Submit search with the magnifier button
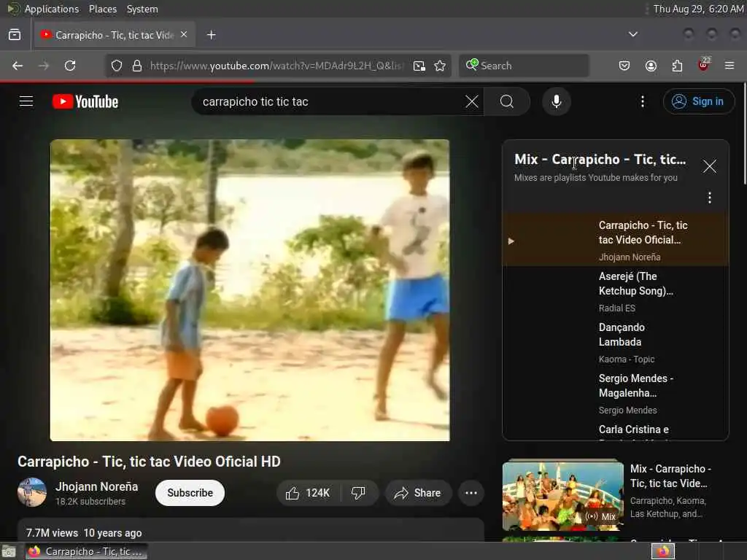747x560 pixels. (507, 101)
